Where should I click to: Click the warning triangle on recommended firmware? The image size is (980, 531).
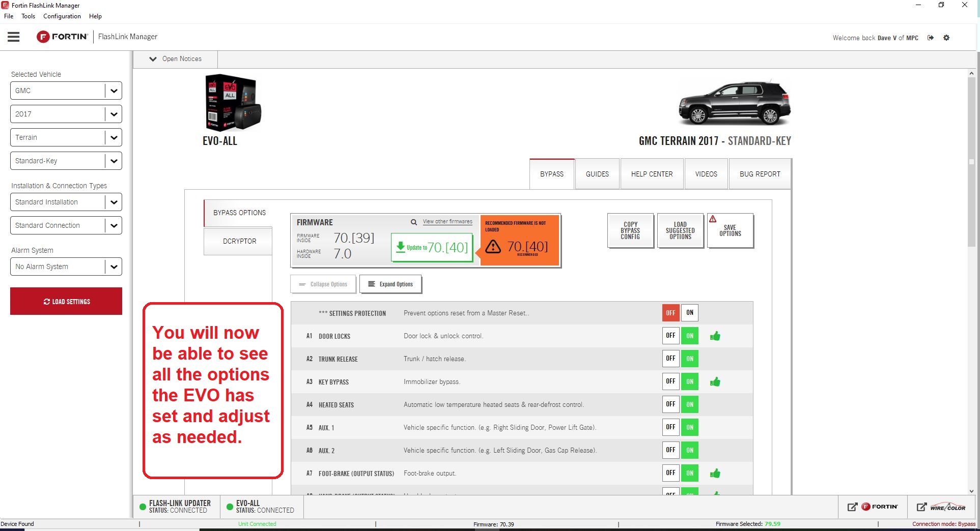pyautogui.click(x=493, y=247)
